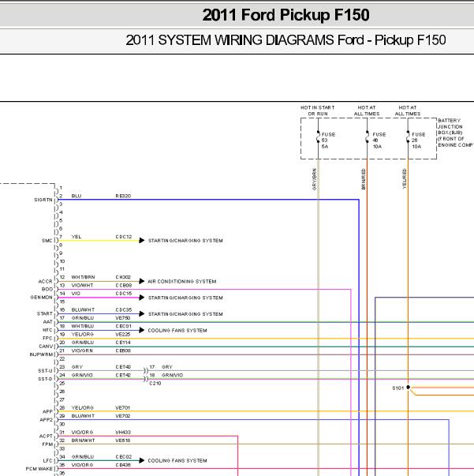474x476 pixels.
Task: Click the 'VIO/GRN' color label on pin 21
Action: pyautogui.click(x=82, y=350)
